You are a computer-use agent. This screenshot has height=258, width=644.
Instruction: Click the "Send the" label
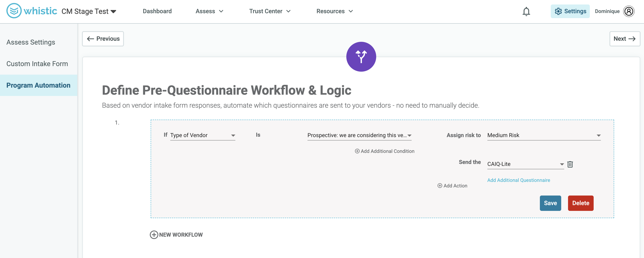[469, 162]
